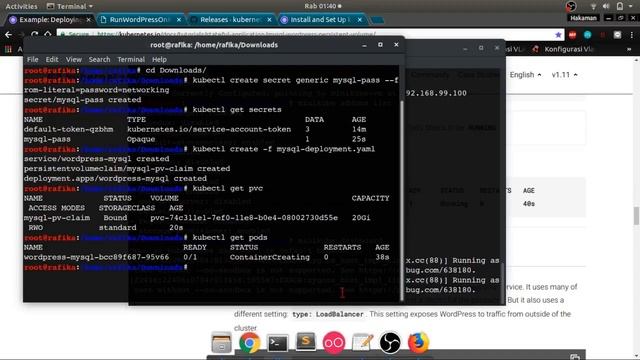
Task: Open the English language dropdown
Action: 525,75
